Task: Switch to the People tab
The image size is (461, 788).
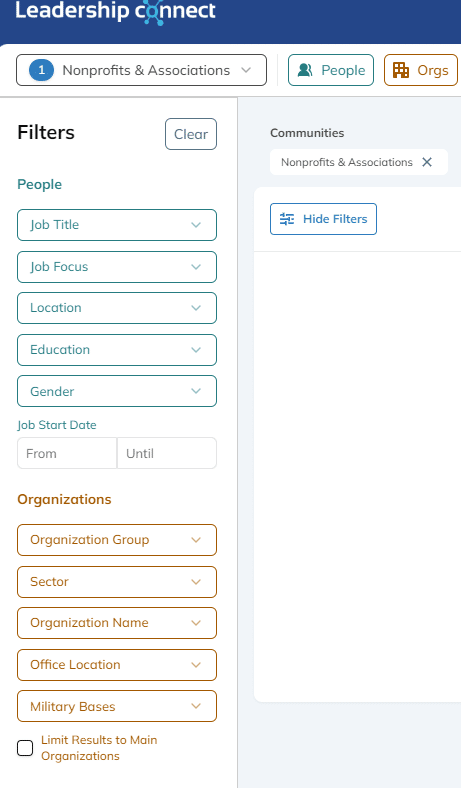Action: pyautogui.click(x=331, y=70)
